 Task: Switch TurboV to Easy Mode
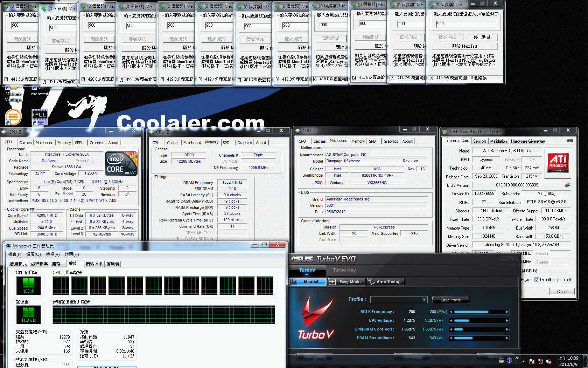pyautogui.click(x=346, y=282)
